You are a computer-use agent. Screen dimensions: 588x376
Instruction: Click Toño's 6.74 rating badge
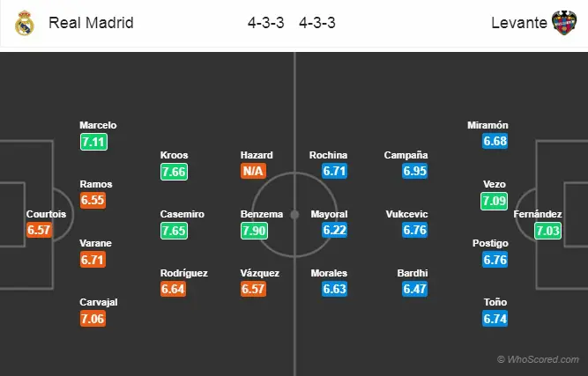pos(495,319)
